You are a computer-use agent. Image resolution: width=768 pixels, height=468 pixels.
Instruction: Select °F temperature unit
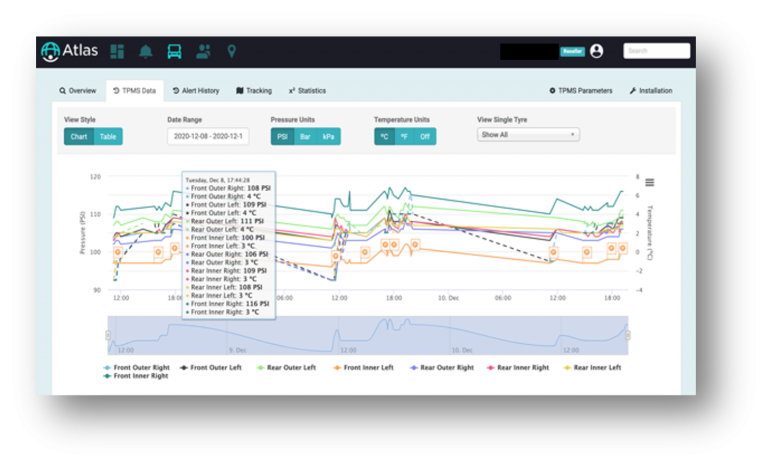pyautogui.click(x=404, y=137)
